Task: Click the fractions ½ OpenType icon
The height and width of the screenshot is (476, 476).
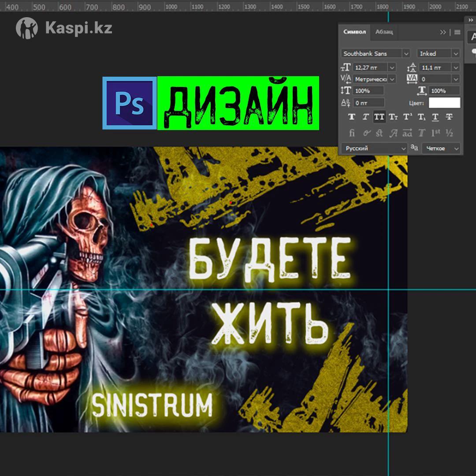Action: pos(449,133)
